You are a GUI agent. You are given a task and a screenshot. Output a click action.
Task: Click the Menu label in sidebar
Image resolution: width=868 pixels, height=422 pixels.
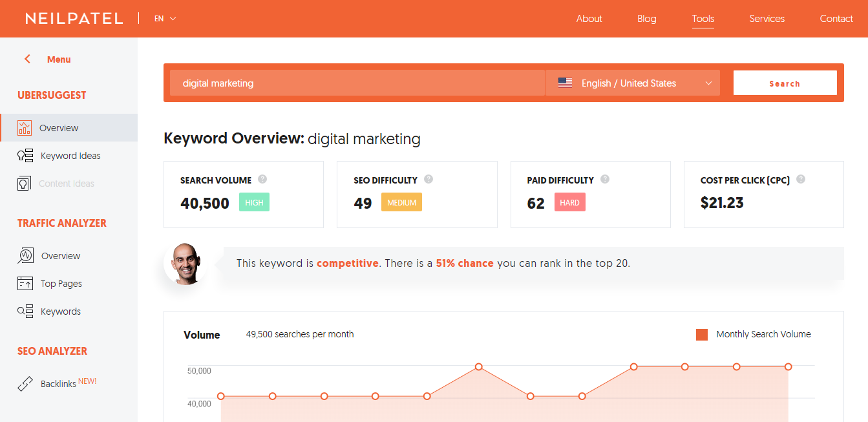pos(59,59)
